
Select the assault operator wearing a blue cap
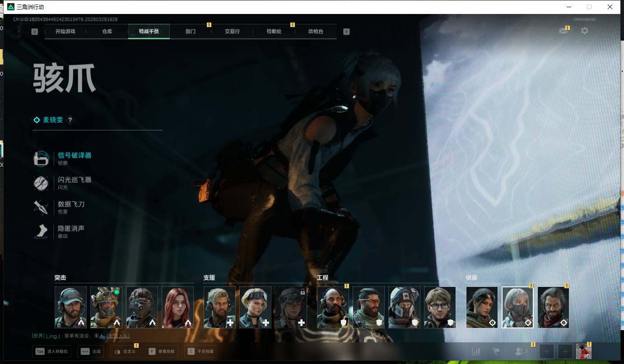tap(70, 307)
